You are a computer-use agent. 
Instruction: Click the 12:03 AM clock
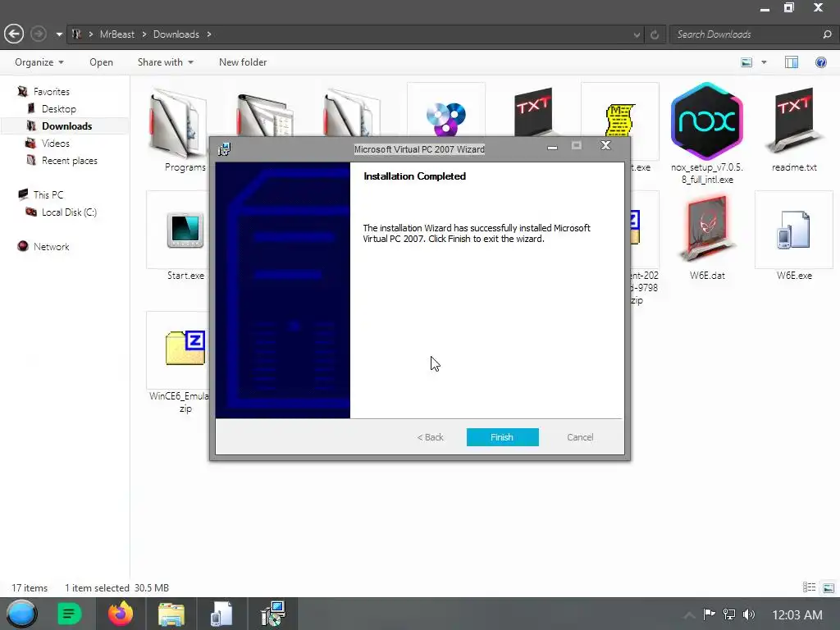tap(797, 615)
